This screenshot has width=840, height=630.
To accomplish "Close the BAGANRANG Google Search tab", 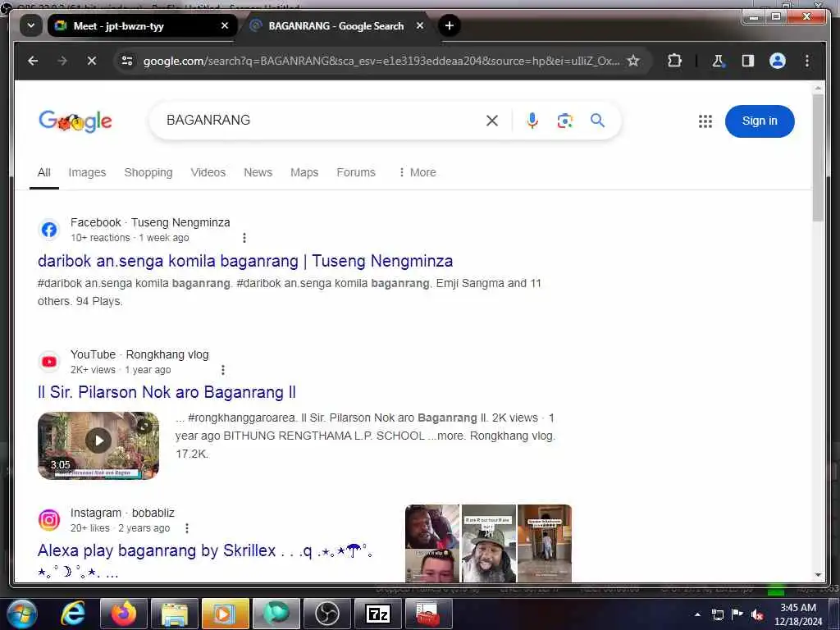I will 420,25.
